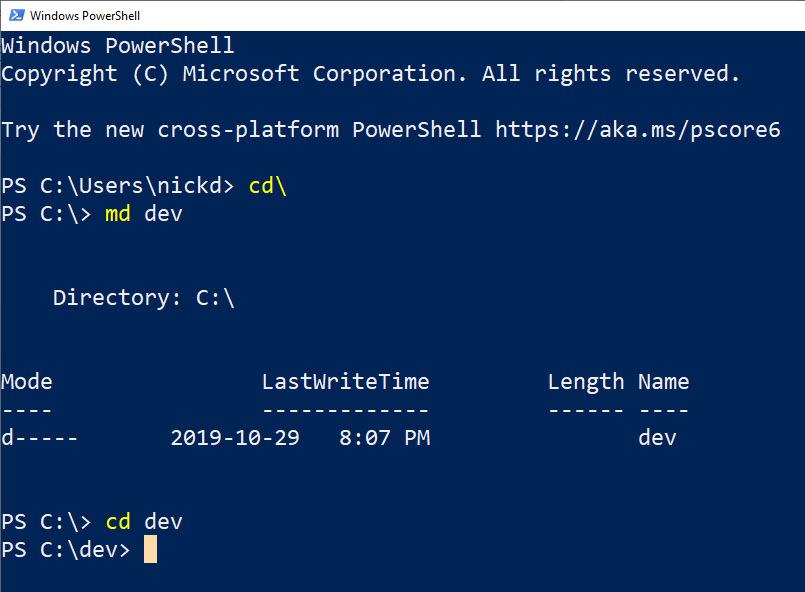Click the blinking cursor block at the prompt
This screenshot has height=592, width=805.
tap(150, 549)
